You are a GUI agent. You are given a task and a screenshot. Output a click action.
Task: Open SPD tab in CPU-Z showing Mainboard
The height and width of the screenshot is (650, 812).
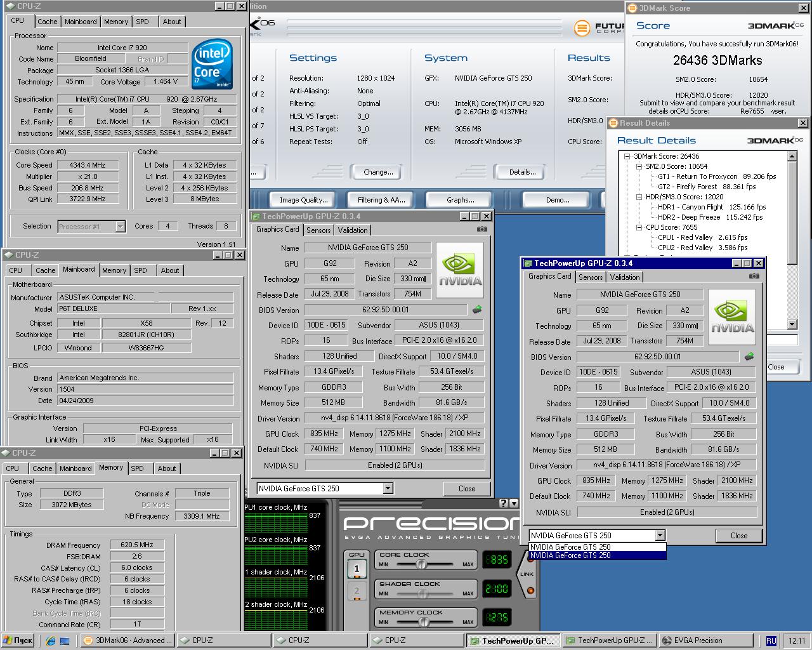click(x=140, y=270)
